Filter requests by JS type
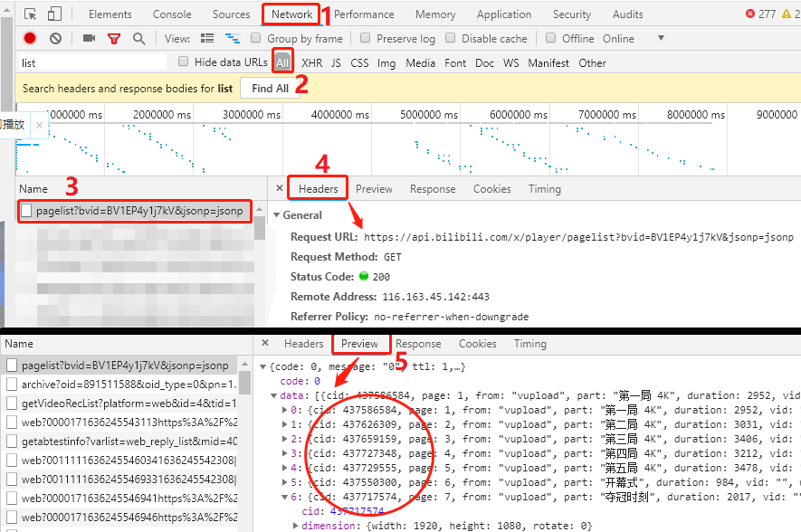This screenshot has height=532, width=801. click(336, 62)
